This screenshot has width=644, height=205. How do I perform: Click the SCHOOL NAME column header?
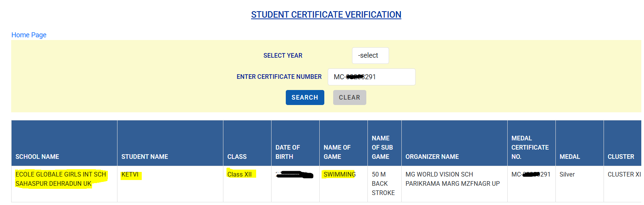pos(64,143)
